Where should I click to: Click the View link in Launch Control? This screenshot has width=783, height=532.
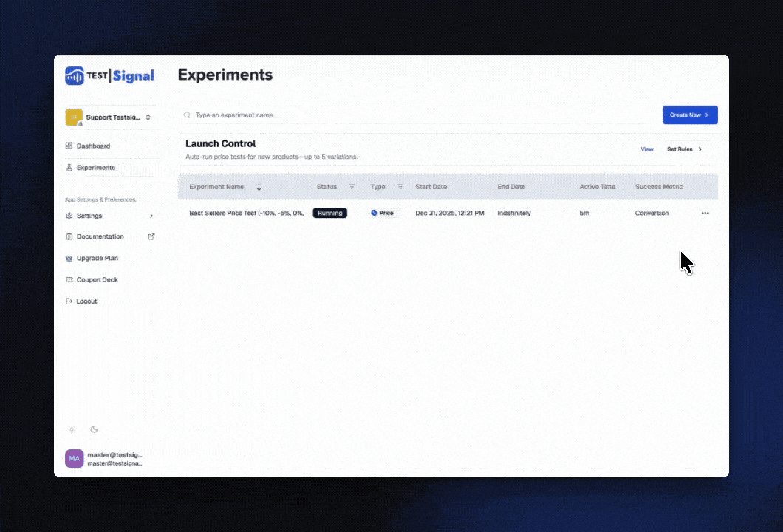(646, 149)
